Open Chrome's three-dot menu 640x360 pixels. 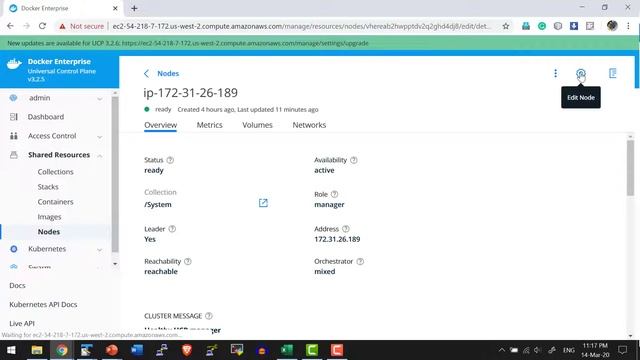(628, 26)
